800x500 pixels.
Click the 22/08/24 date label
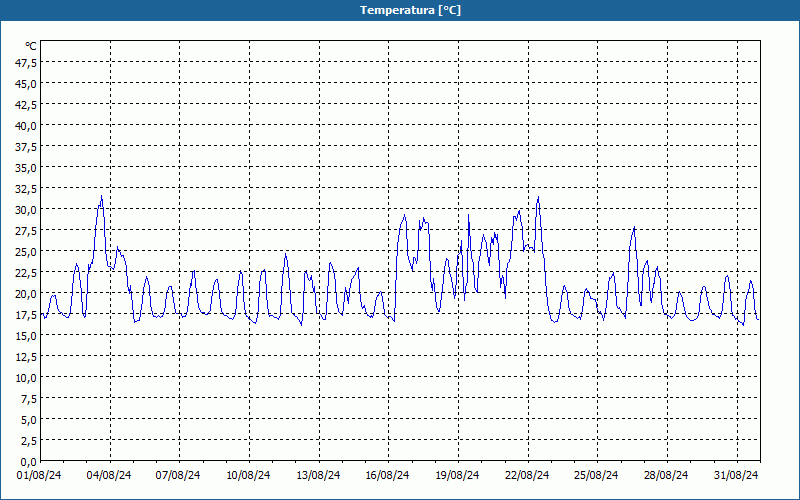(x=527, y=476)
